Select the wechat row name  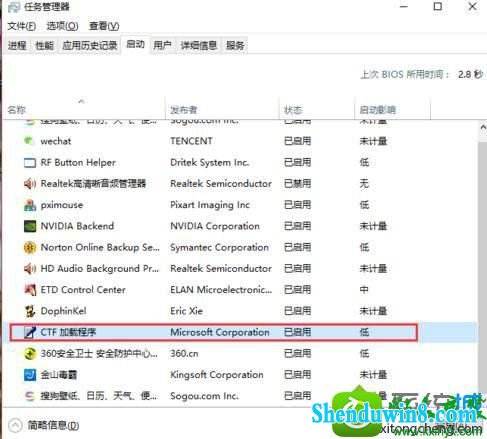pos(56,141)
